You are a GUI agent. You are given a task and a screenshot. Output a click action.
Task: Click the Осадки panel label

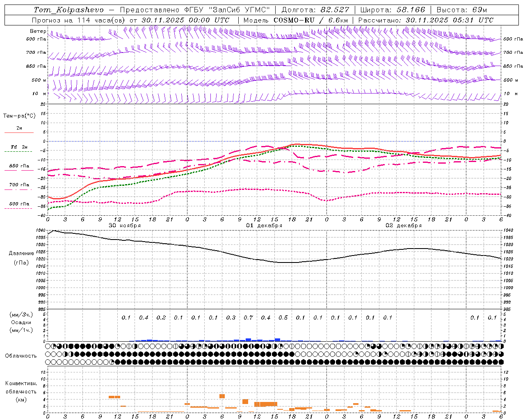(x=21, y=322)
